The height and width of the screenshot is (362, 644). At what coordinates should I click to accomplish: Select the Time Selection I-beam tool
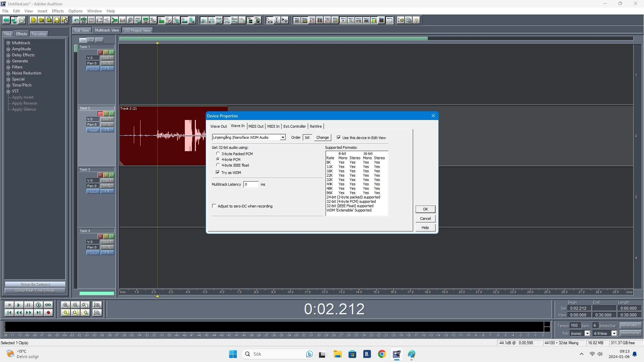pos(277,20)
